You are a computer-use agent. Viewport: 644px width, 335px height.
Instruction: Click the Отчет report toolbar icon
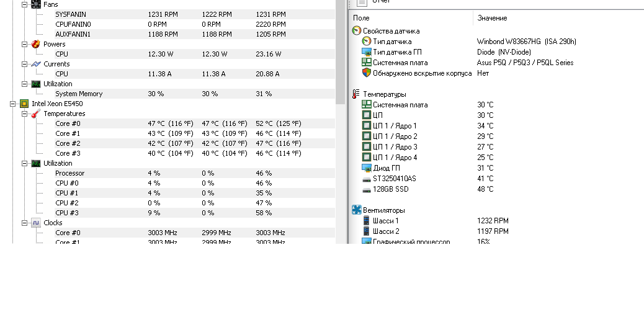362,2
